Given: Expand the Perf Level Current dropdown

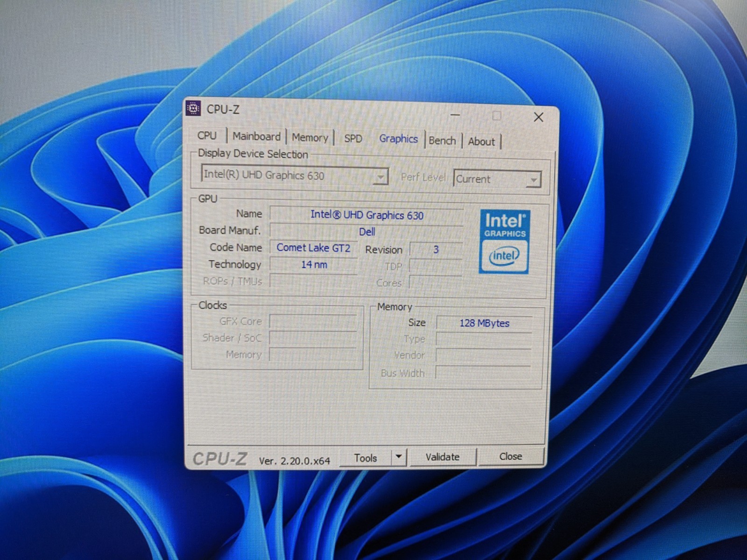Looking at the screenshot, I should click(497, 179).
